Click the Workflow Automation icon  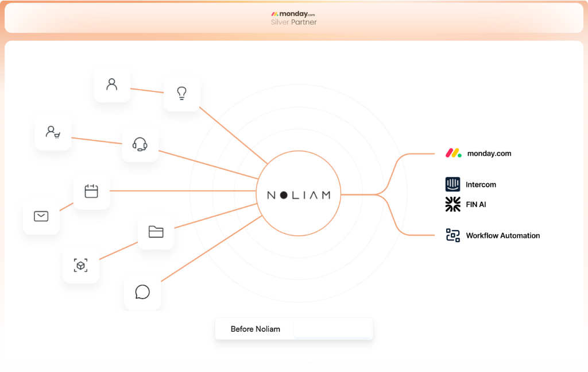pos(452,235)
